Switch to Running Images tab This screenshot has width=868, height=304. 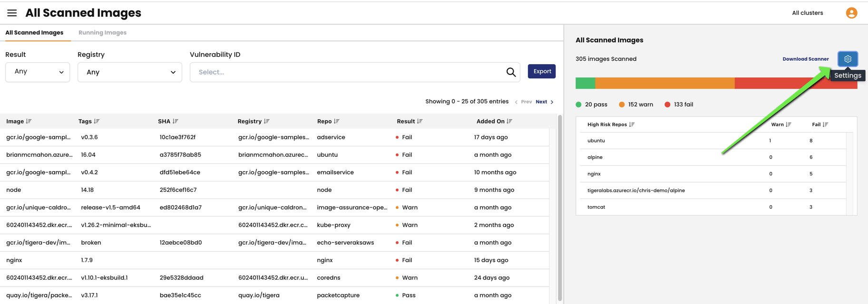[102, 33]
